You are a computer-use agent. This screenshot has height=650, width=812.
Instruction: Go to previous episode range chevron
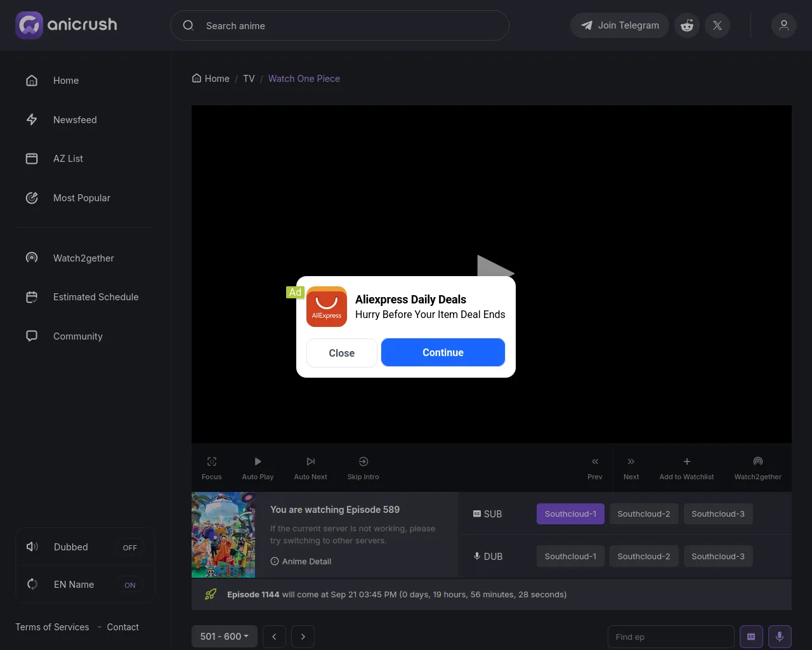pyautogui.click(x=274, y=636)
